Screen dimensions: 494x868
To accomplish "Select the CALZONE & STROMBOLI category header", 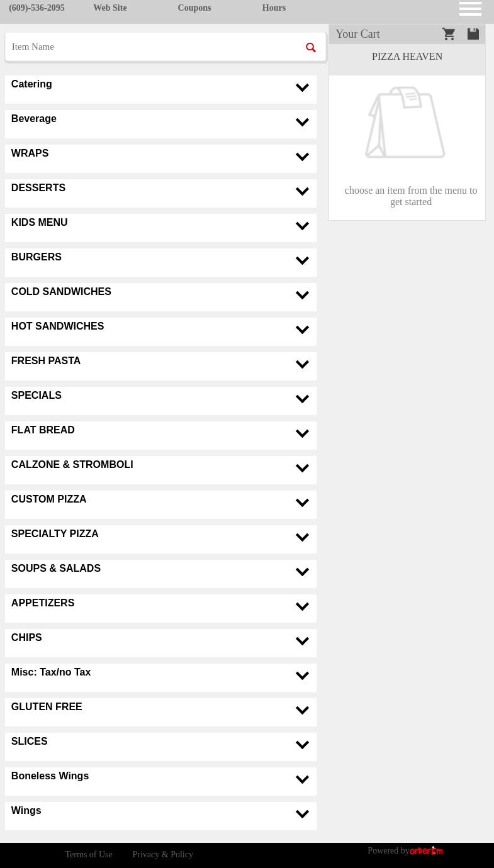I will 72,465.
